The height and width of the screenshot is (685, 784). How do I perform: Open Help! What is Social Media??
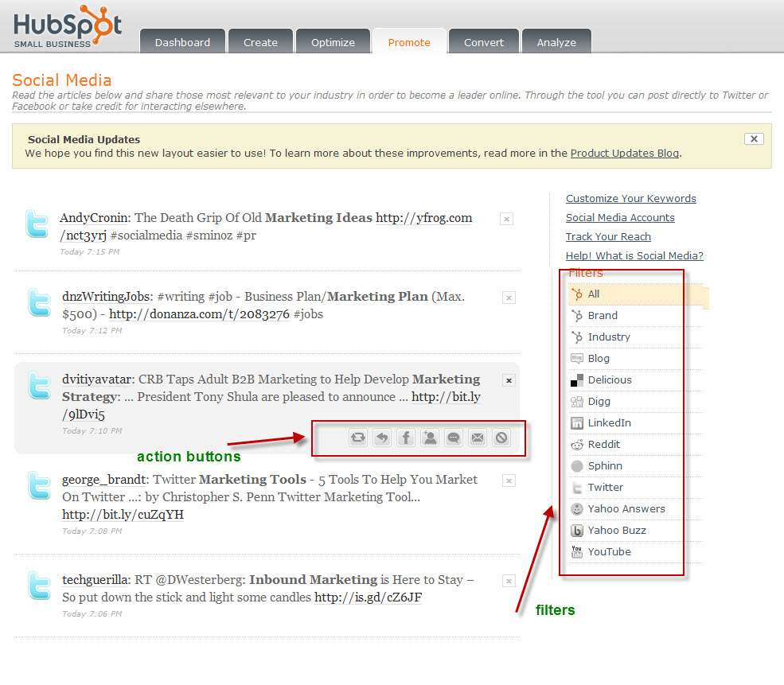pos(634,255)
